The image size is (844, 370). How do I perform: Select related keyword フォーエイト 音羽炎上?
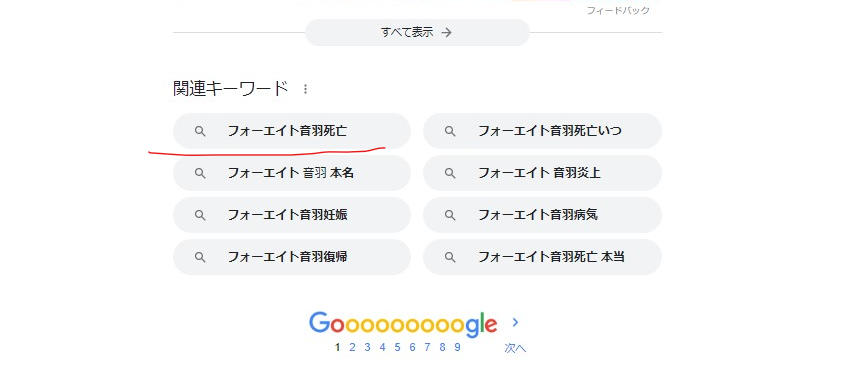click(543, 173)
